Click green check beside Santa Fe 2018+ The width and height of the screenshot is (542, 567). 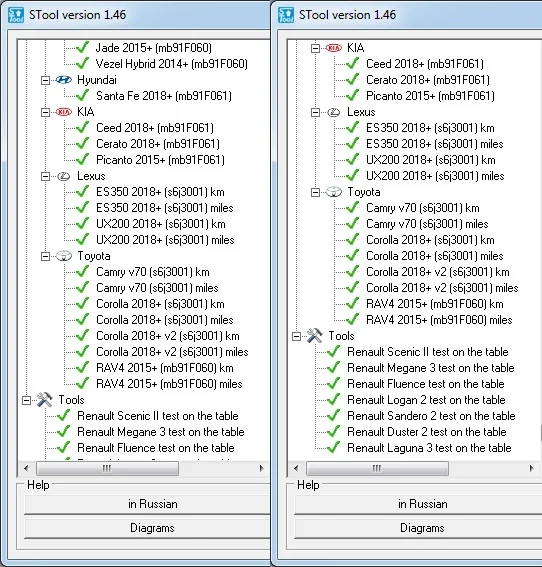83,95
